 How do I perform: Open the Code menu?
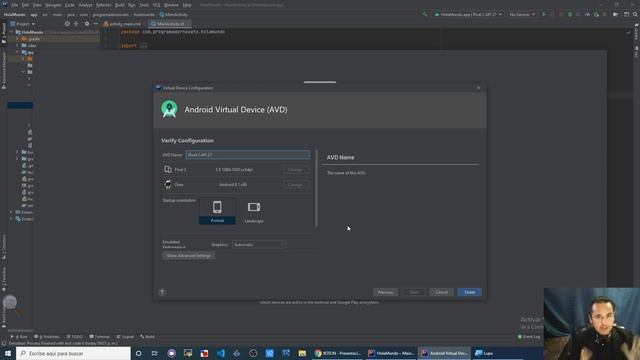point(70,5)
